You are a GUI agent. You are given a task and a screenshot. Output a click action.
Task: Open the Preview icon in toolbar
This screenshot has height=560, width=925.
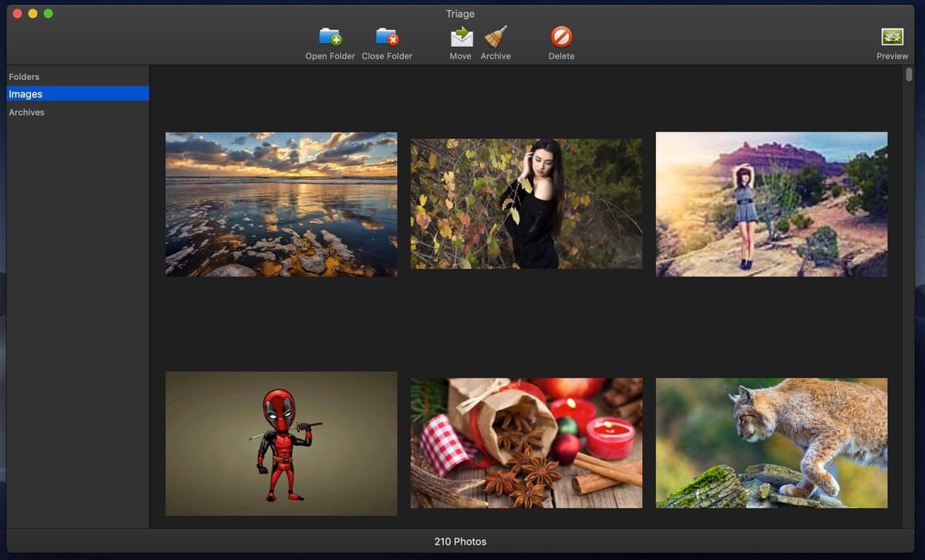[892, 37]
